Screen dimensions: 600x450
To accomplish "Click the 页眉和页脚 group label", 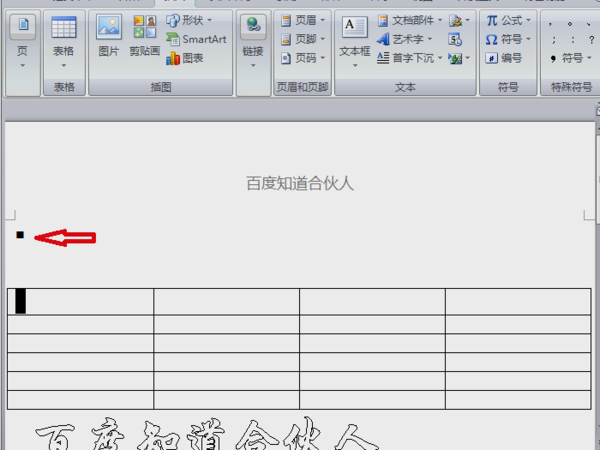I will [302, 87].
